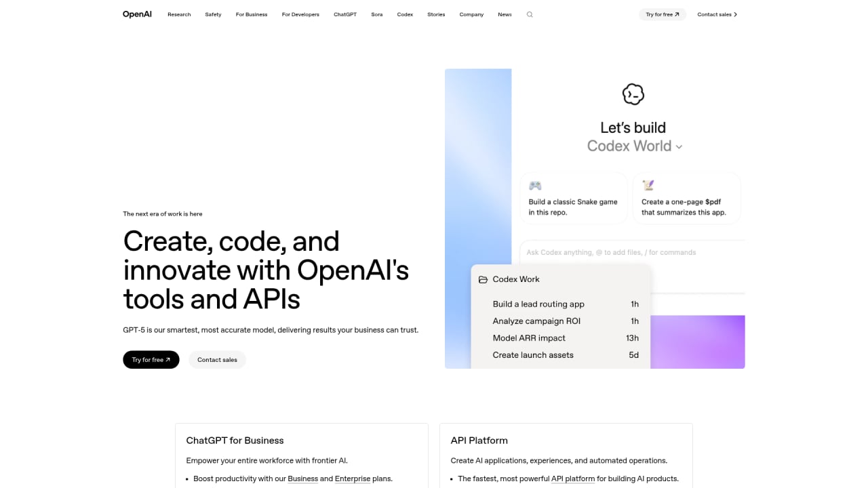Click Contact sales in the header
This screenshot has width=868, height=488.
click(x=717, y=14)
